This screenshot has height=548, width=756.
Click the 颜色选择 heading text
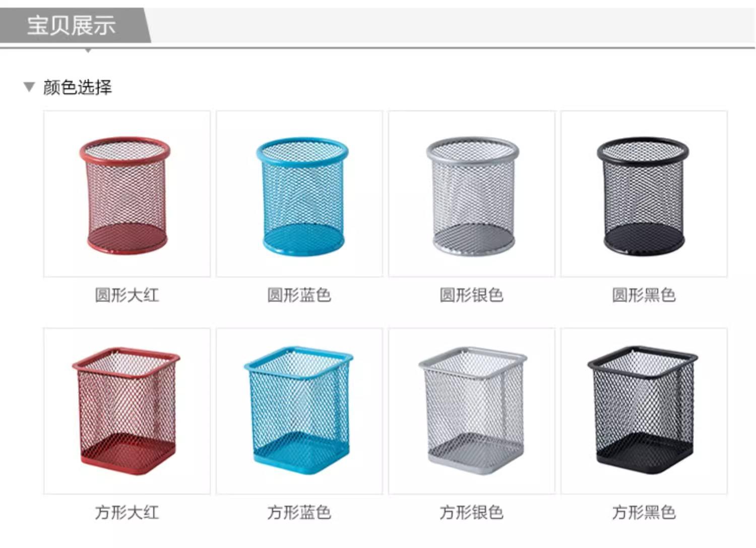tap(77, 87)
